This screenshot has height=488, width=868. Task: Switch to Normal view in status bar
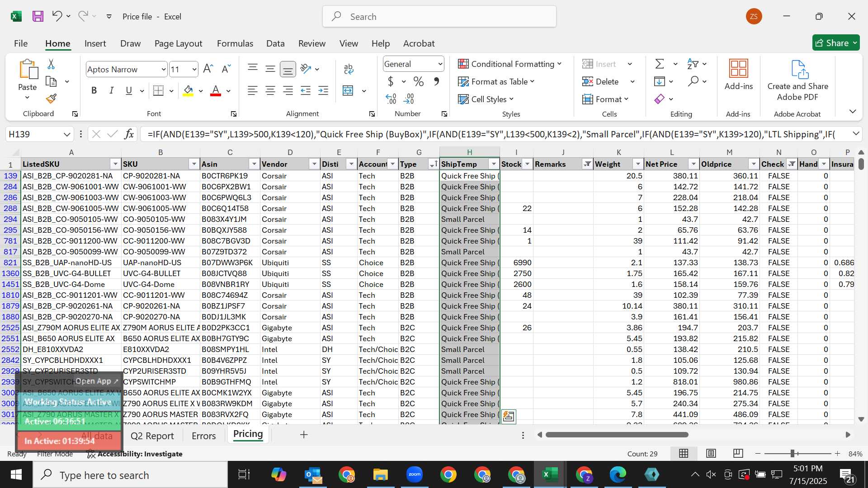coord(684,454)
